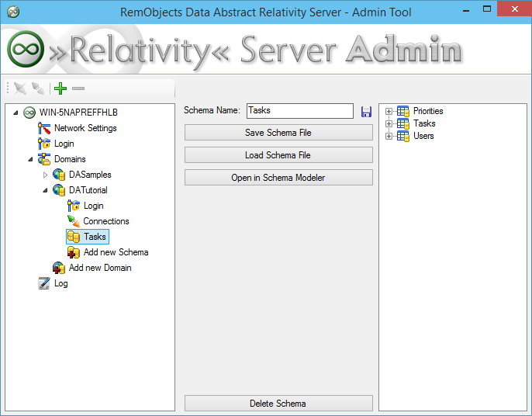
Task: Open the Log tree item
Action: point(61,283)
